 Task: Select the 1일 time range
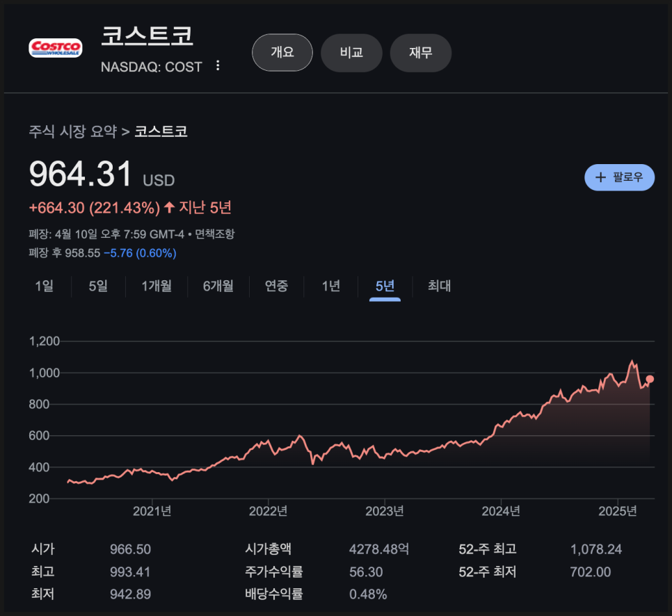coord(44,286)
